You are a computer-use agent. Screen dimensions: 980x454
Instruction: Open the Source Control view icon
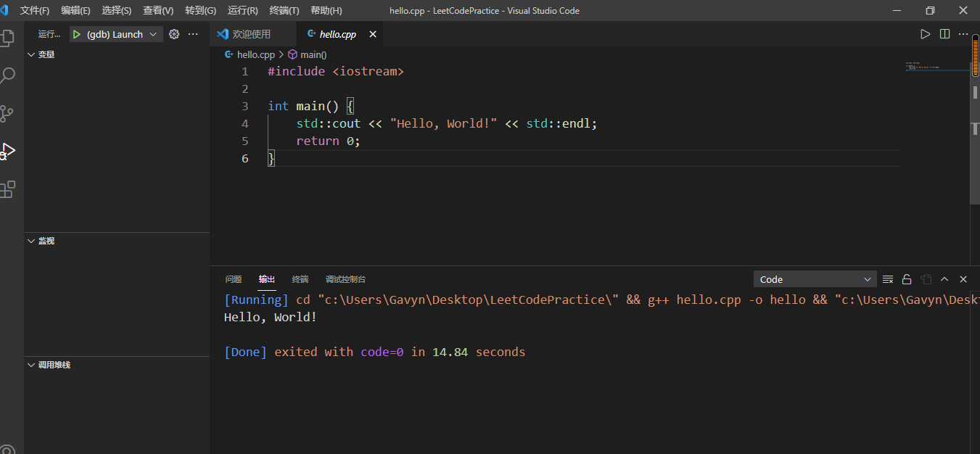click(x=9, y=113)
